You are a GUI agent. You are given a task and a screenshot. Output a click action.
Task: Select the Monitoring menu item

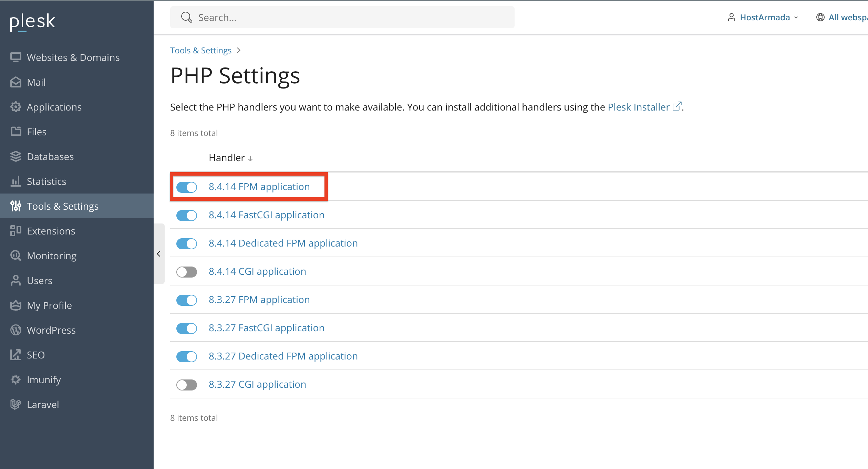click(x=77, y=256)
